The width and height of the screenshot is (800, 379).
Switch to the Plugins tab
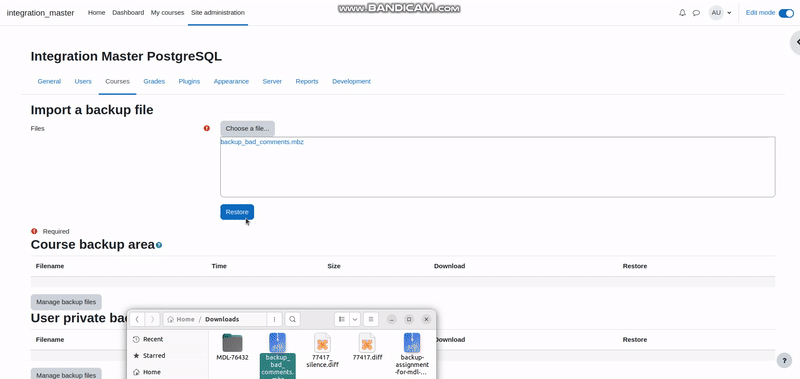pyautogui.click(x=189, y=81)
